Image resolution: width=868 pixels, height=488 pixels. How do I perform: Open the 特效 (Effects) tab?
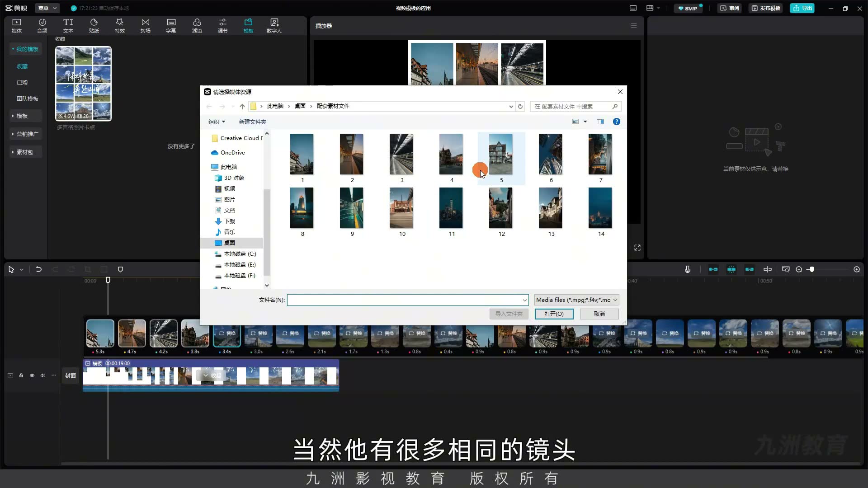pos(119,26)
